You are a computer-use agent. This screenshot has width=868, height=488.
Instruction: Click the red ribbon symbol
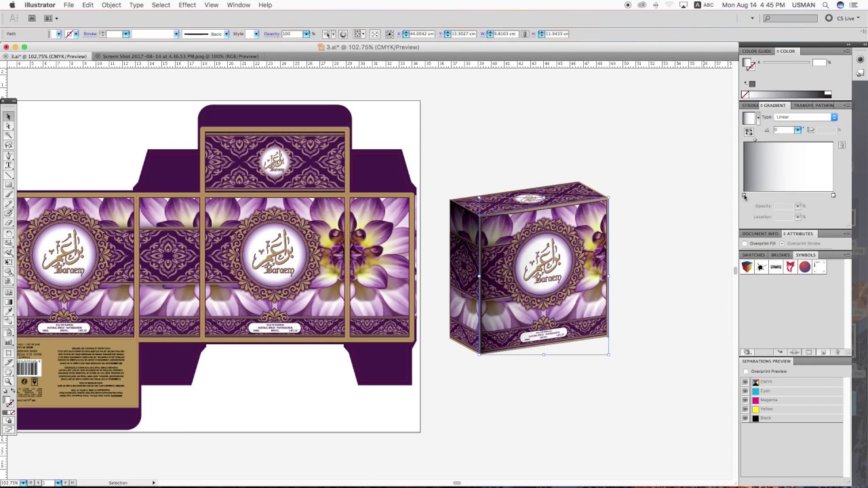[791, 267]
